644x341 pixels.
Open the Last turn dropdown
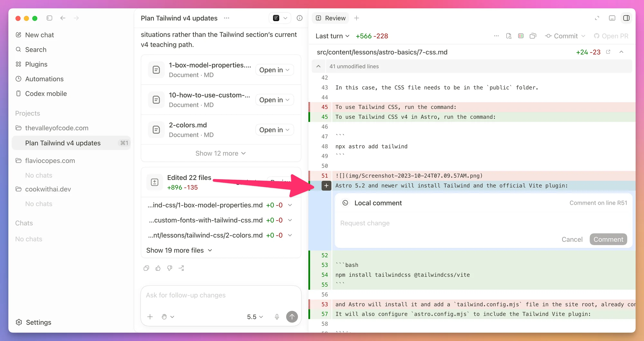pos(332,36)
